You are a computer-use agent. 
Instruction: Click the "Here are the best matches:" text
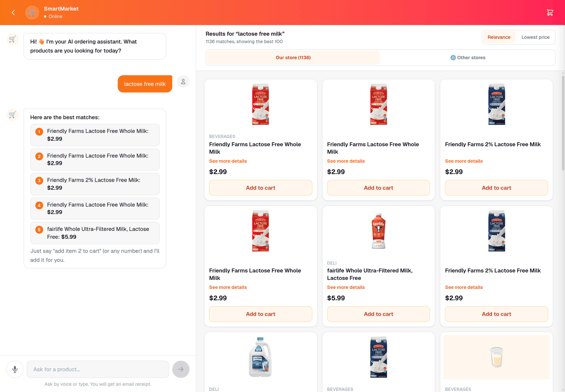point(65,117)
